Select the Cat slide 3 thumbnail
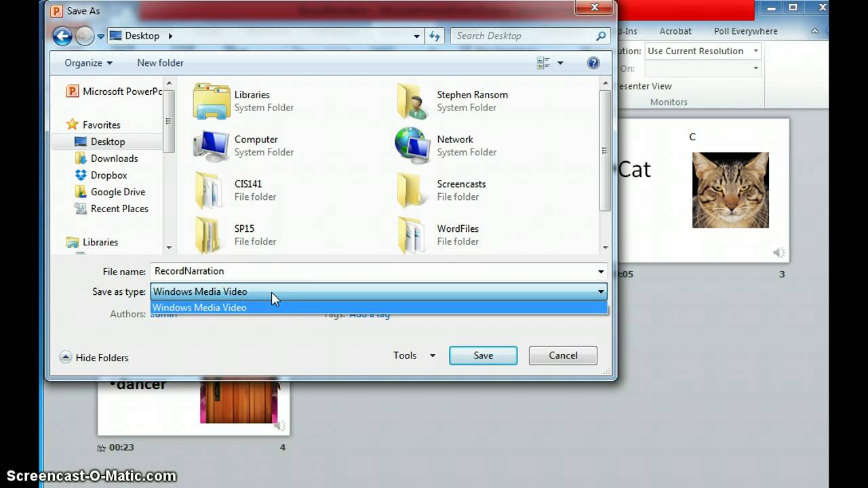Screen dimensions: 868x488 (x=703, y=190)
